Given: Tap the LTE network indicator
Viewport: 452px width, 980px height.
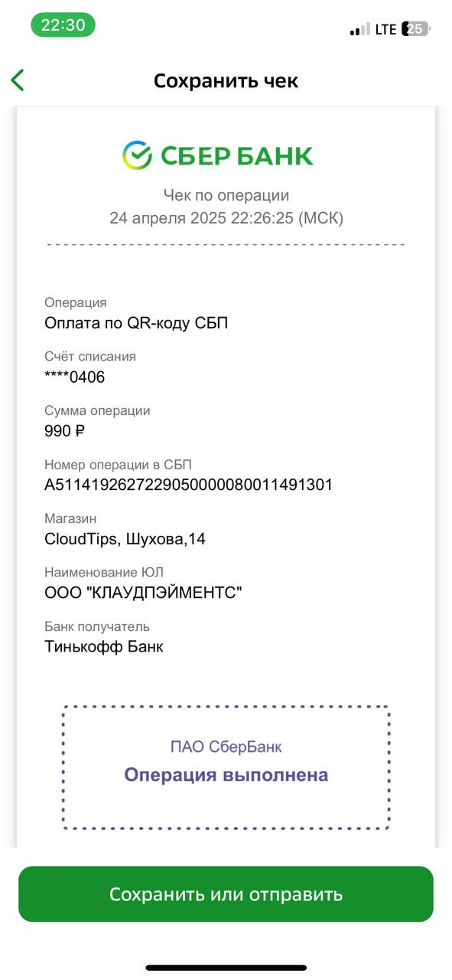Looking at the screenshot, I should pyautogui.click(x=385, y=29).
